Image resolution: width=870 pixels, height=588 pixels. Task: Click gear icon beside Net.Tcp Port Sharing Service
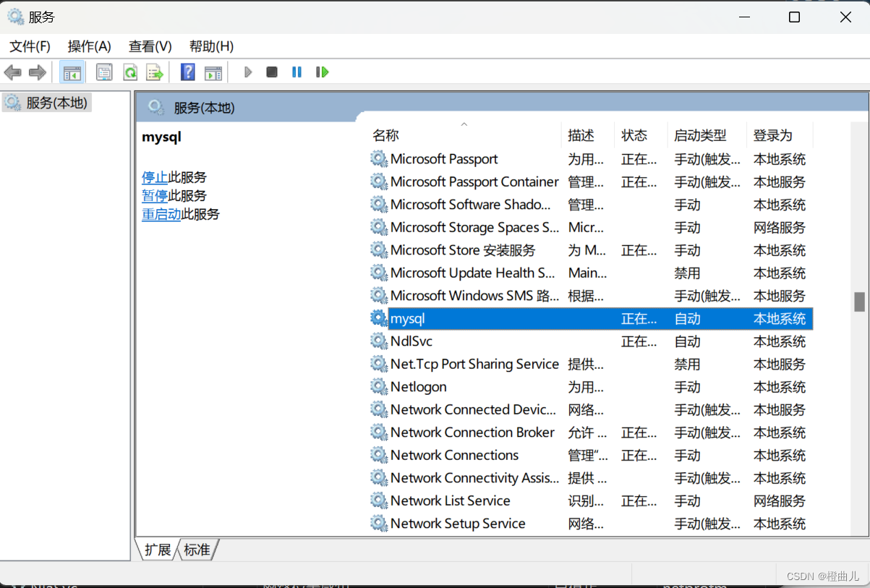tap(379, 364)
